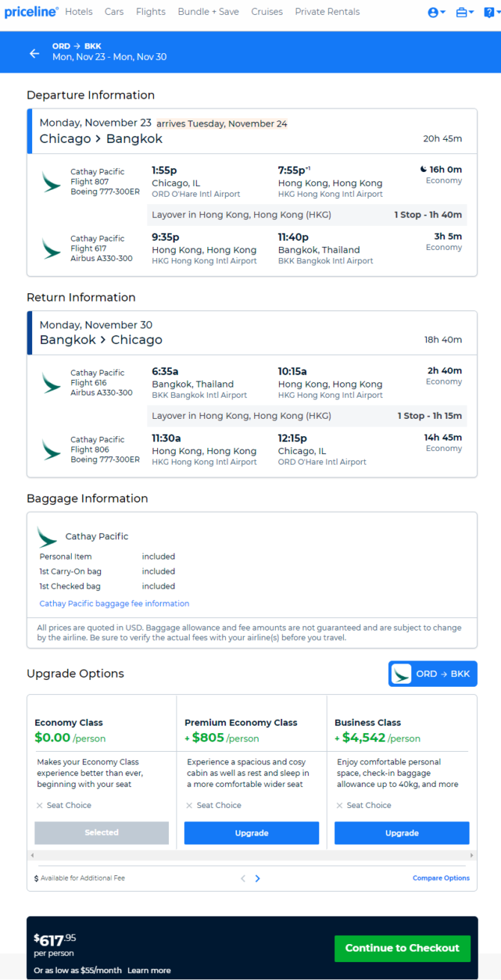The width and height of the screenshot is (501, 980).
Task: Show previous upgrade options with left chevron
Action: pyautogui.click(x=243, y=878)
